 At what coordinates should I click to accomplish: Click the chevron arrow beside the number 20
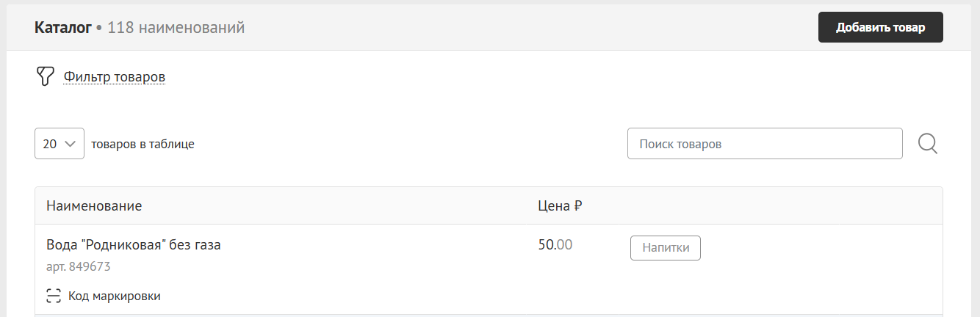[71, 144]
